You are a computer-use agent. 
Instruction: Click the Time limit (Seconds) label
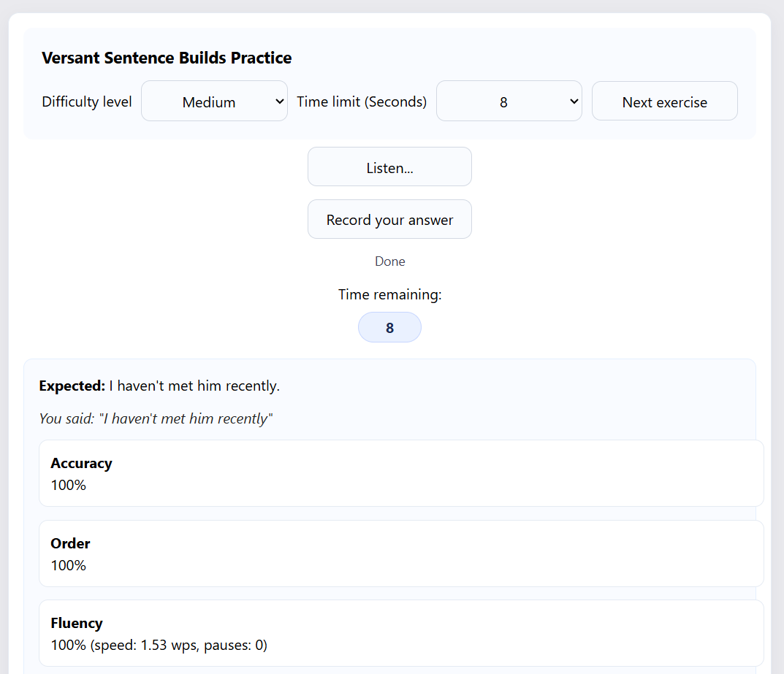(362, 102)
